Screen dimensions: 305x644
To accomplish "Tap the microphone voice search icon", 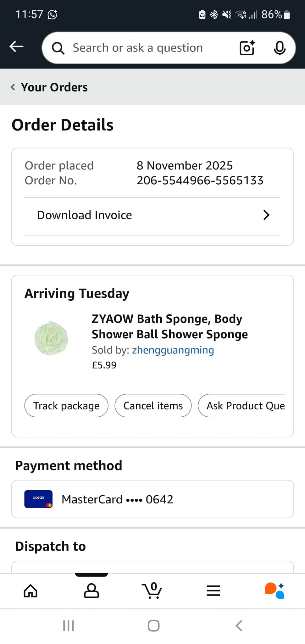I will tap(279, 48).
